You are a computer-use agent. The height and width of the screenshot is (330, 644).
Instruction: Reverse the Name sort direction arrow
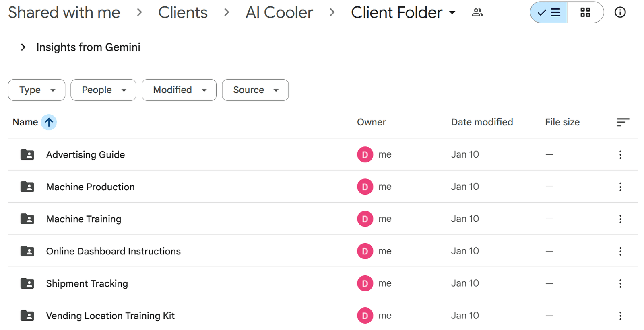coord(49,122)
